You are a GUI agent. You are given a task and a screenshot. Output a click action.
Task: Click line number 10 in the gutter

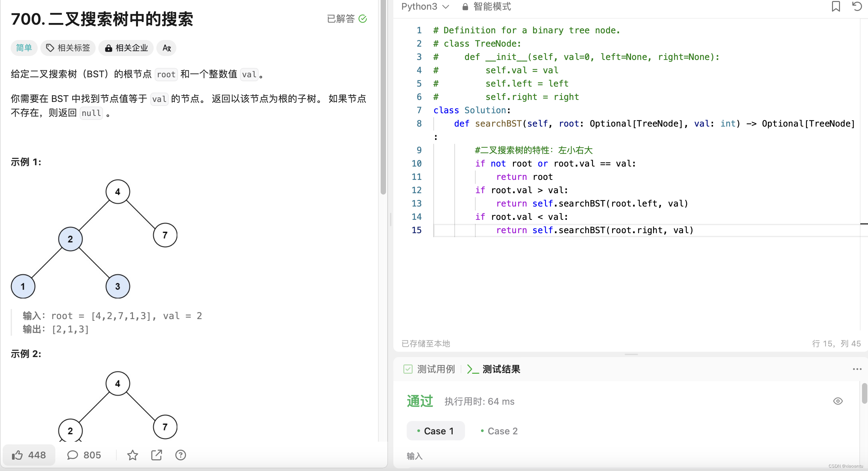tap(416, 163)
